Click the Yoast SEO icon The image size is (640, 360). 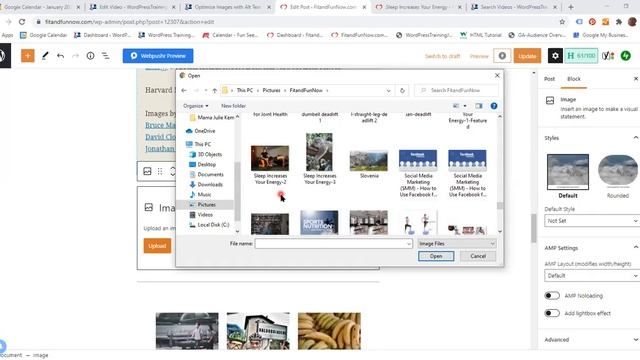pyautogui.click(x=608, y=56)
